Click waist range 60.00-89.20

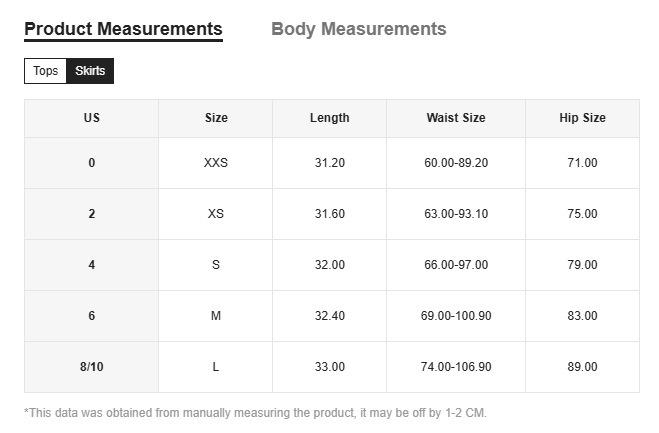(456, 163)
